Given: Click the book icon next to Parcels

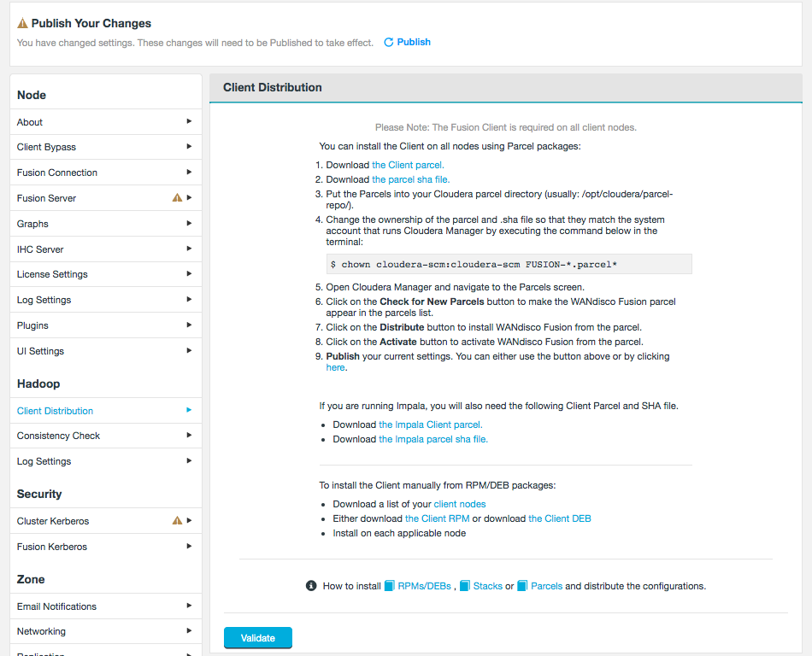Looking at the screenshot, I should (x=522, y=586).
